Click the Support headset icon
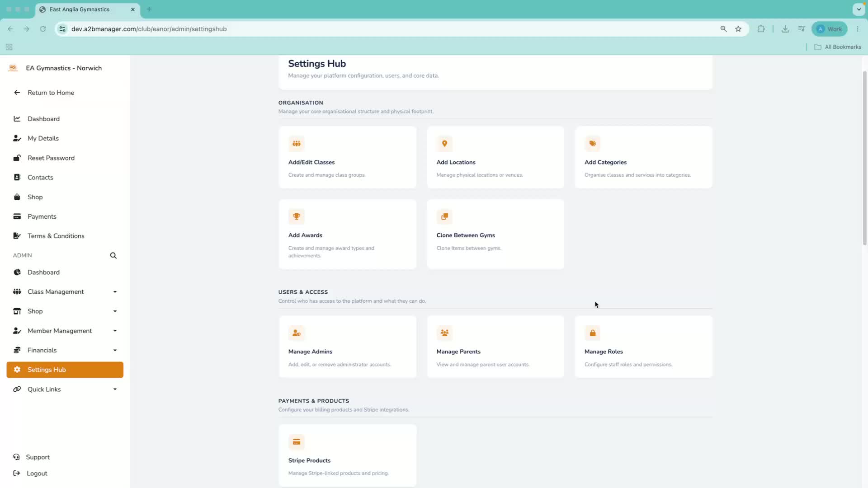 click(x=17, y=457)
